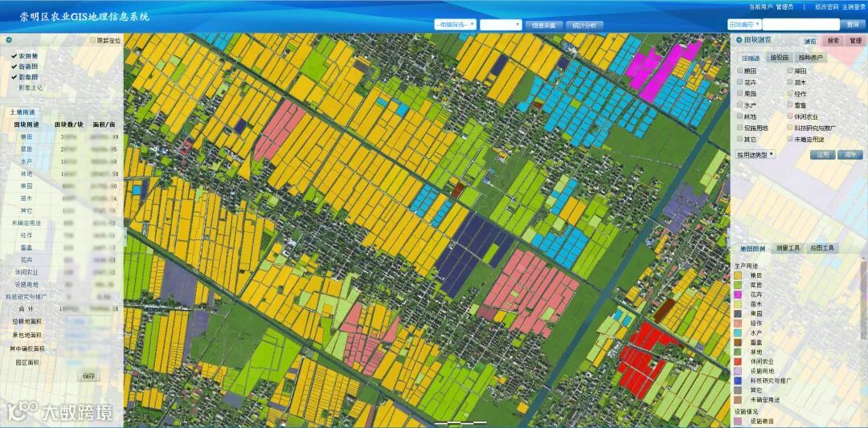Toggle the 街镇图 layer checkmark
Image resolution: width=868 pixels, height=428 pixels.
(x=14, y=67)
